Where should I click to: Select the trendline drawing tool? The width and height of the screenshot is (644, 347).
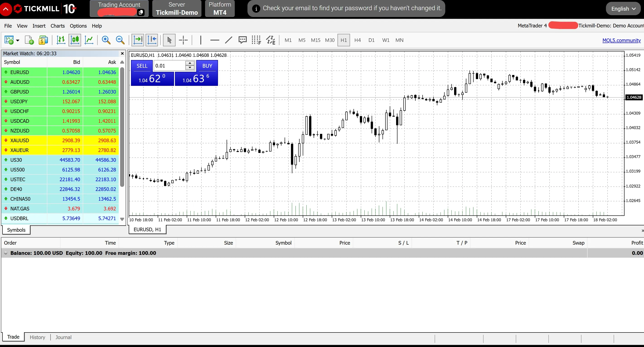coord(228,40)
